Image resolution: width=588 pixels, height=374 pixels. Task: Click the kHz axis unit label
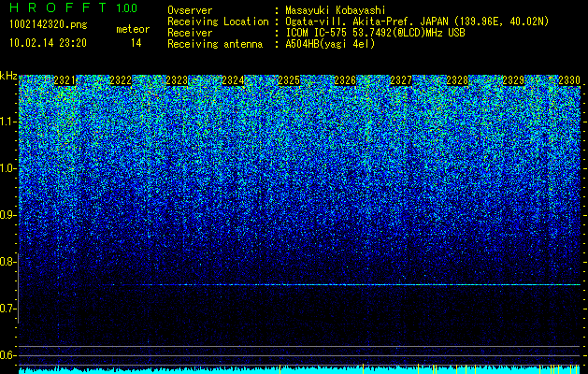click(8, 77)
